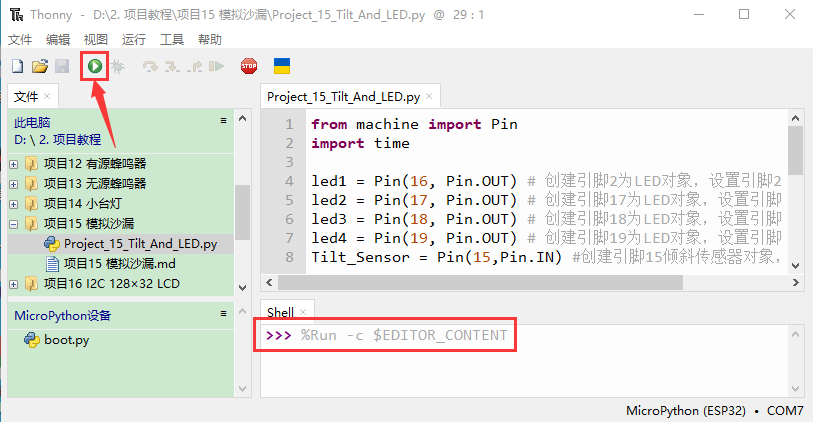Close the Project_15_Tilt_And_LED.py editor tab
Viewport: 813px width, 422px height.
coord(430,97)
